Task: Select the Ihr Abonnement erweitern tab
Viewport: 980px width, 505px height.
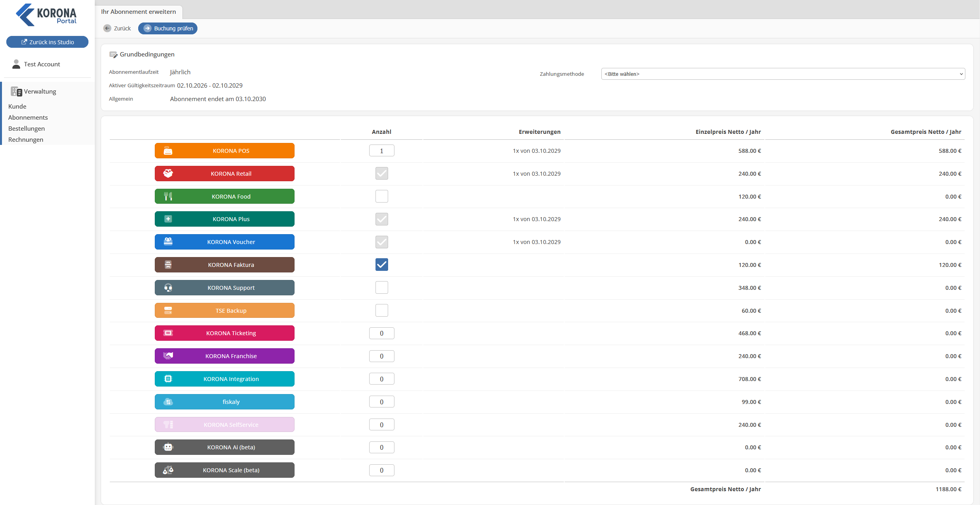Action: point(139,12)
